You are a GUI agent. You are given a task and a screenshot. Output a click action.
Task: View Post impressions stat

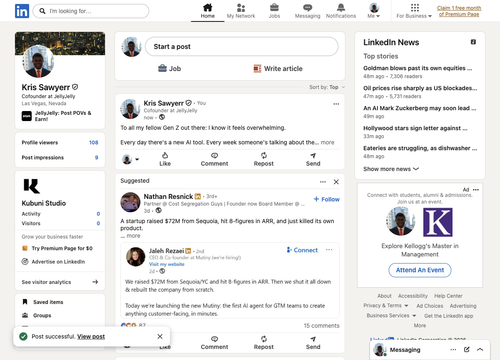click(x=60, y=157)
